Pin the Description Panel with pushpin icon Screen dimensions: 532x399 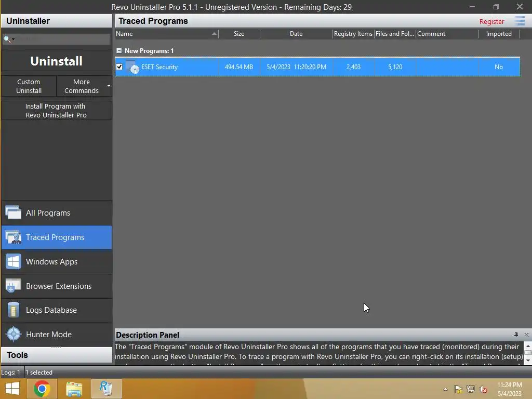[x=516, y=335]
